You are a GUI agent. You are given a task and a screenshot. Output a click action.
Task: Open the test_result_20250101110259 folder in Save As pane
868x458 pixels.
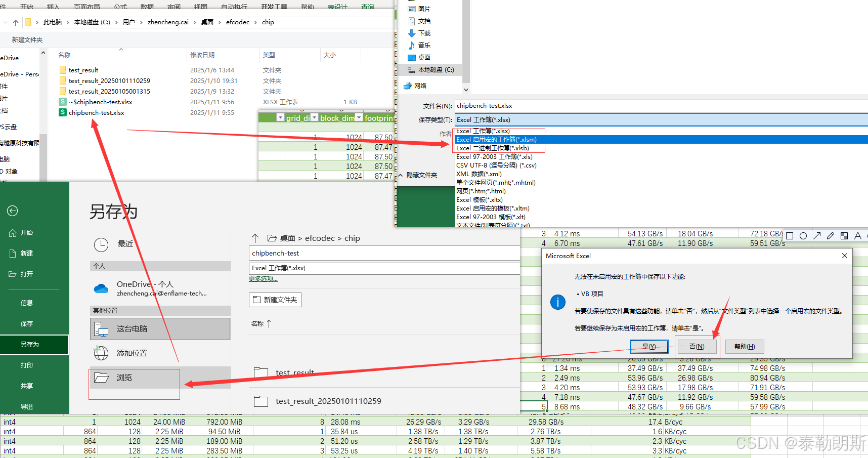tap(318, 401)
